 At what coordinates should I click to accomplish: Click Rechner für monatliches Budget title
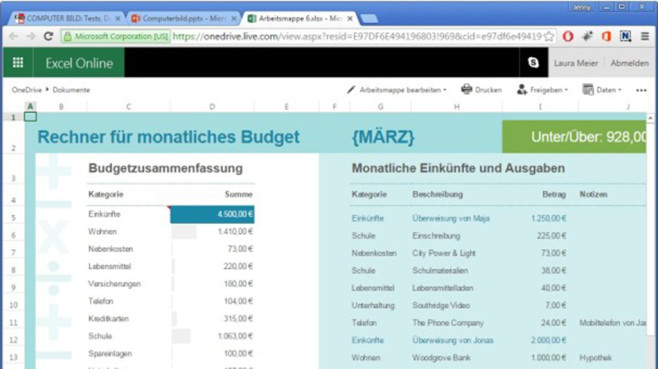point(168,137)
